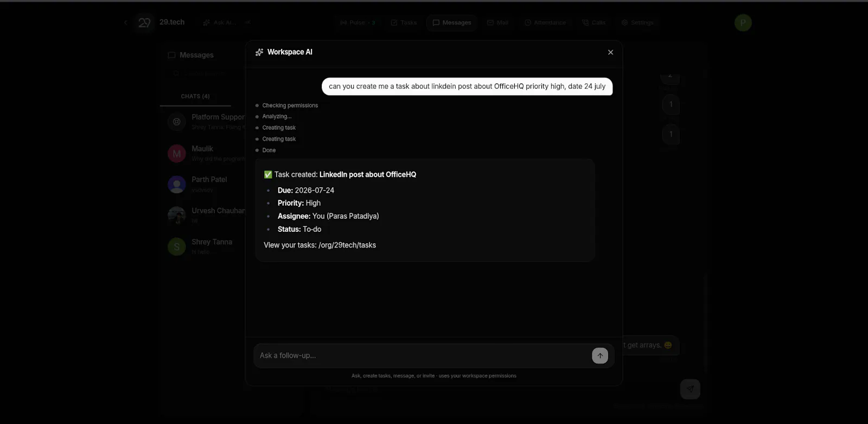The width and height of the screenshot is (868, 424).
Task: Click Maulik's avatar icon
Action: click(x=177, y=154)
